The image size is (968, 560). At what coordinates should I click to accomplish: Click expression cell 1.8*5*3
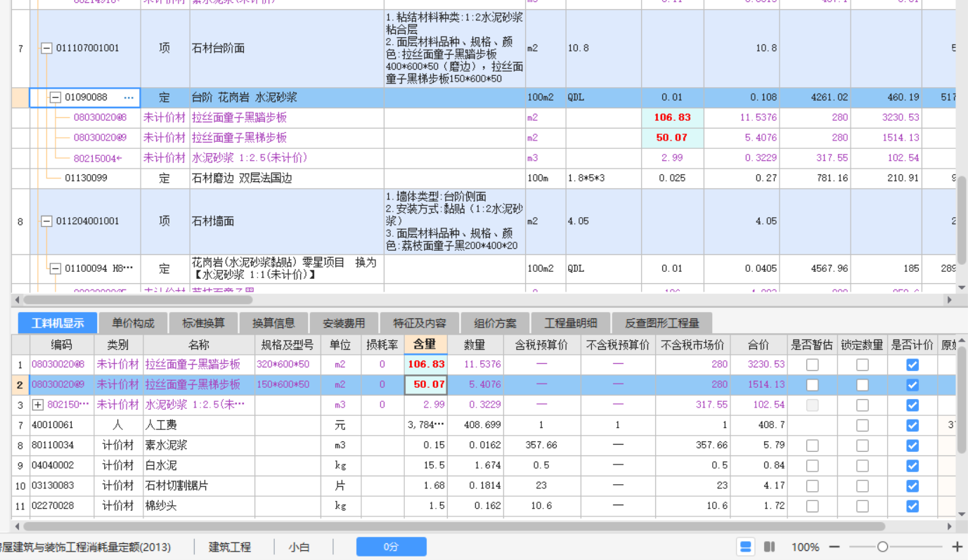[x=603, y=178]
